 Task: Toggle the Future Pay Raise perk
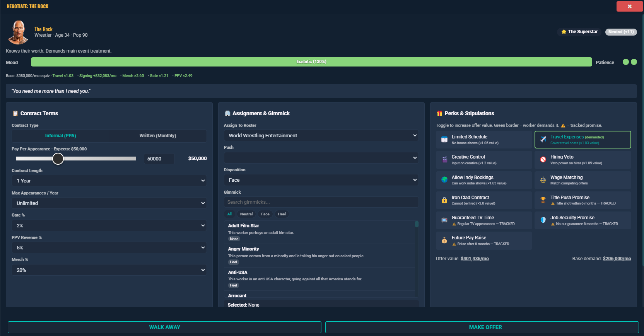(x=484, y=240)
